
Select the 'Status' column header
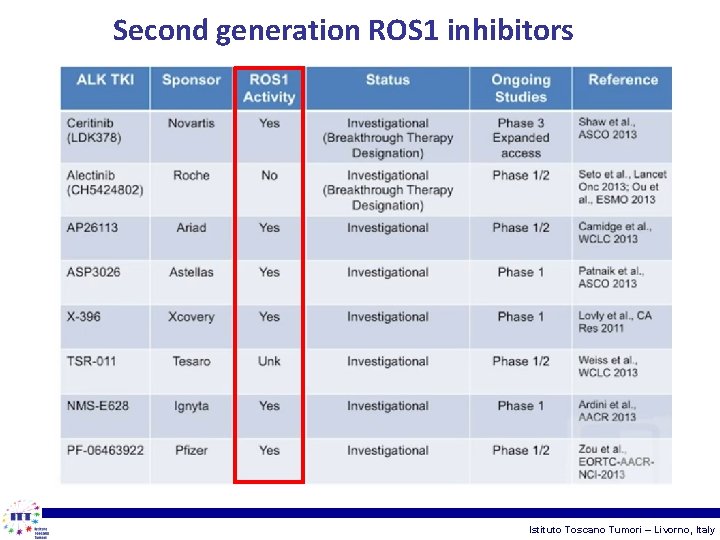(388, 88)
